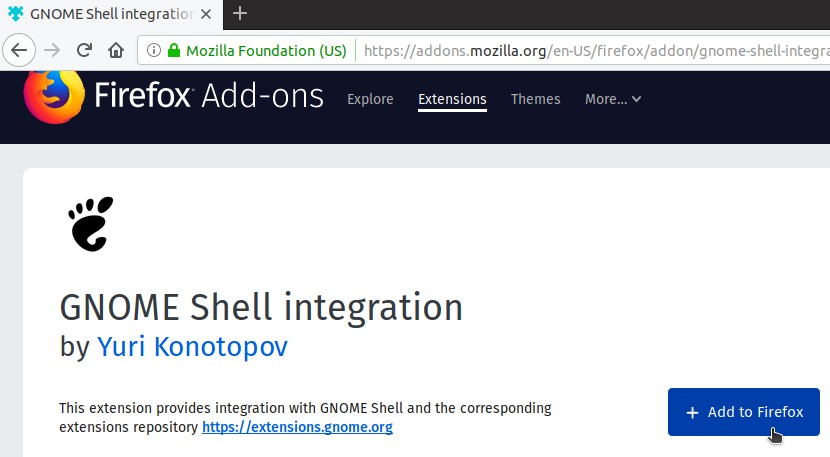Open a new tab with the plus icon
The height and width of the screenshot is (457, 830).
[240, 13]
